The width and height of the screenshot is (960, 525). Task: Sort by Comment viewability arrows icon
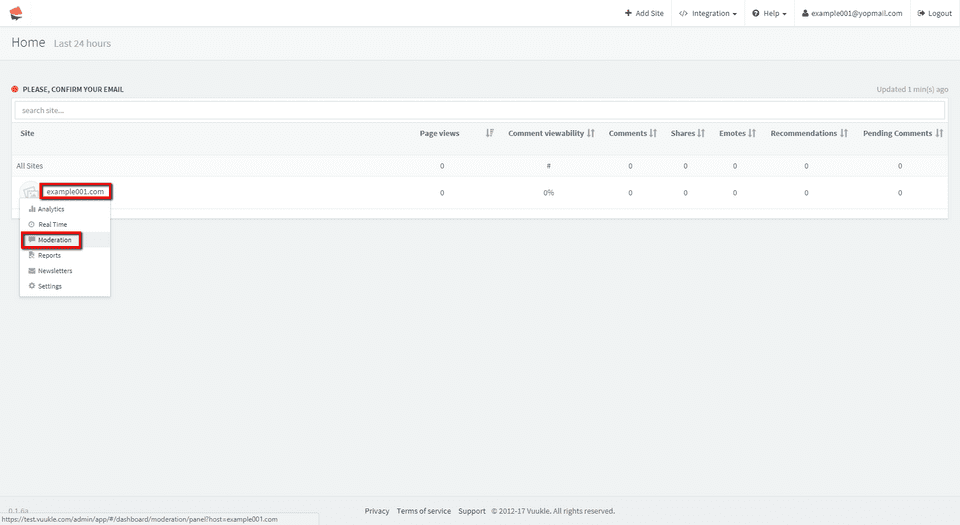[591, 133]
